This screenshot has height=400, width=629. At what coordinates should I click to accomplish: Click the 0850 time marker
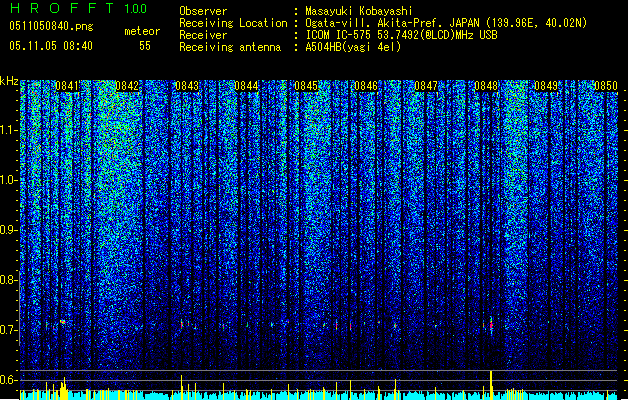click(606, 86)
